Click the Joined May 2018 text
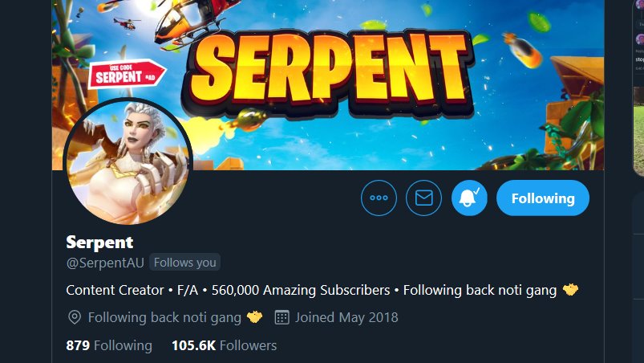This screenshot has height=363, width=644. coord(346,317)
